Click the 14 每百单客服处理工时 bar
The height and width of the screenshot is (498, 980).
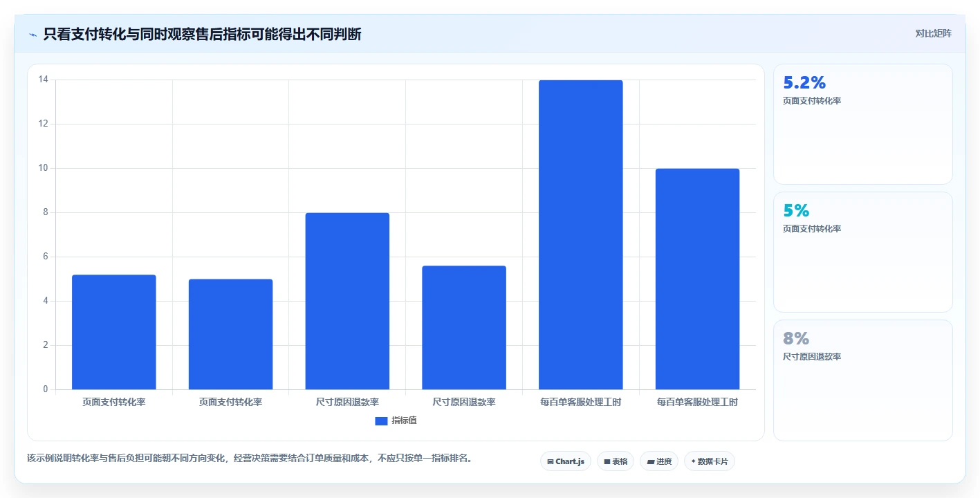(581, 234)
